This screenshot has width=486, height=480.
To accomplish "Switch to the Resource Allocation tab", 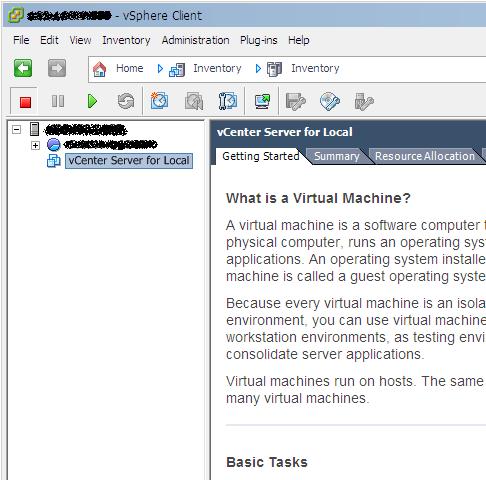I will [x=424, y=156].
